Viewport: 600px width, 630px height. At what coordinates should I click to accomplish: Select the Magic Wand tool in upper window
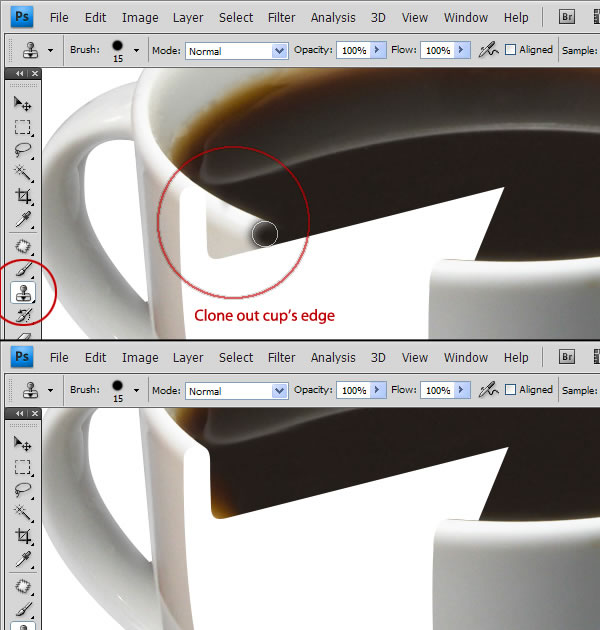(x=23, y=173)
